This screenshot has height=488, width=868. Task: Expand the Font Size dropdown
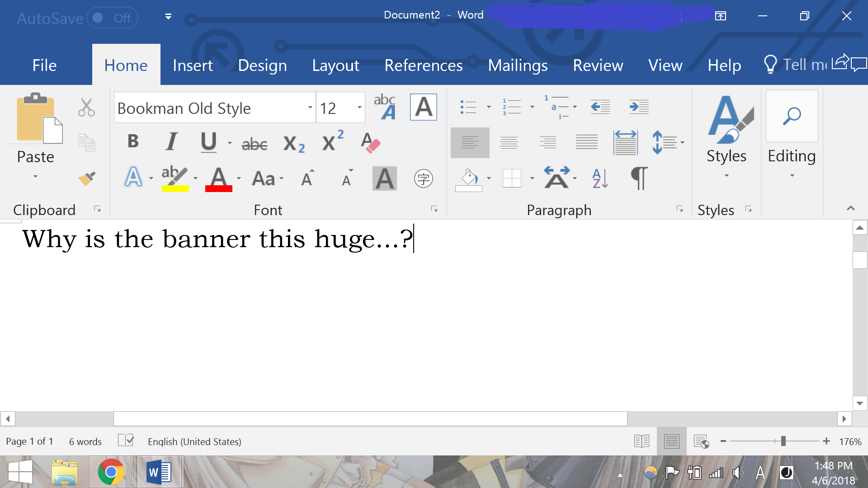click(x=359, y=107)
